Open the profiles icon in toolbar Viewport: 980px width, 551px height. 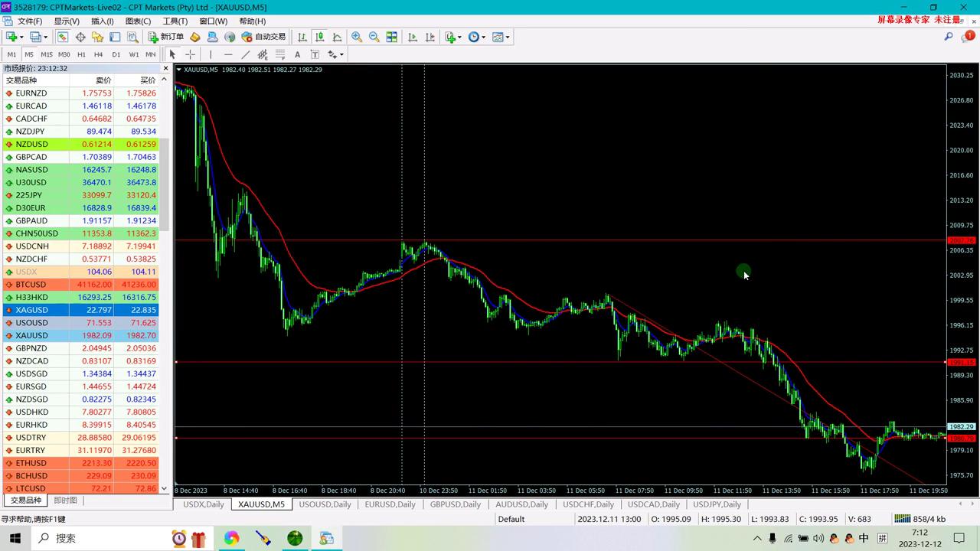tap(35, 37)
